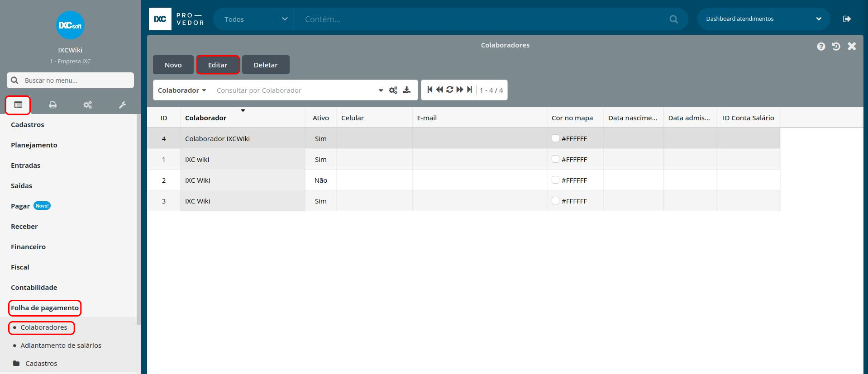Open the Planejamento menu
Screen dimensions: 868x374
[x=34, y=145]
